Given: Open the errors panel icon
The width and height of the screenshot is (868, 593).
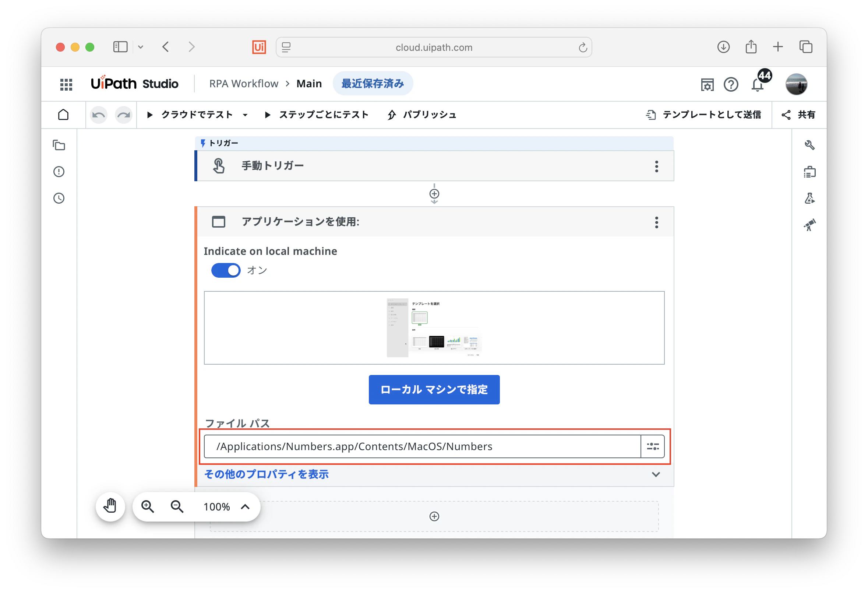Looking at the screenshot, I should click(59, 172).
